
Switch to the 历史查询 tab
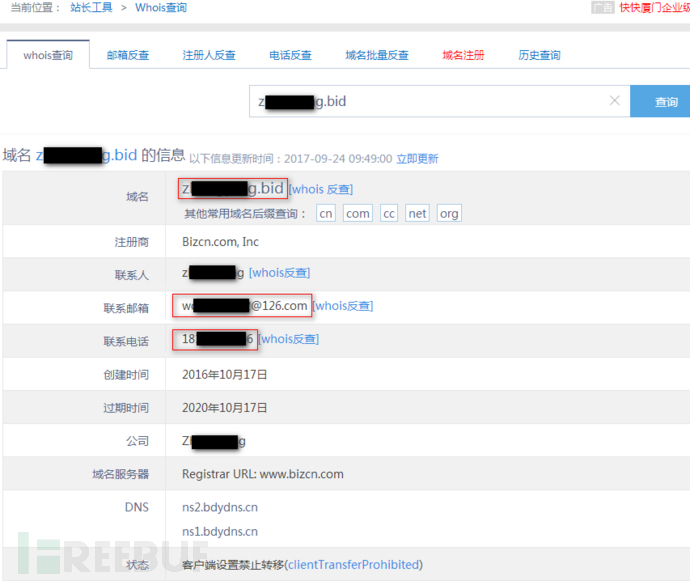(x=539, y=55)
